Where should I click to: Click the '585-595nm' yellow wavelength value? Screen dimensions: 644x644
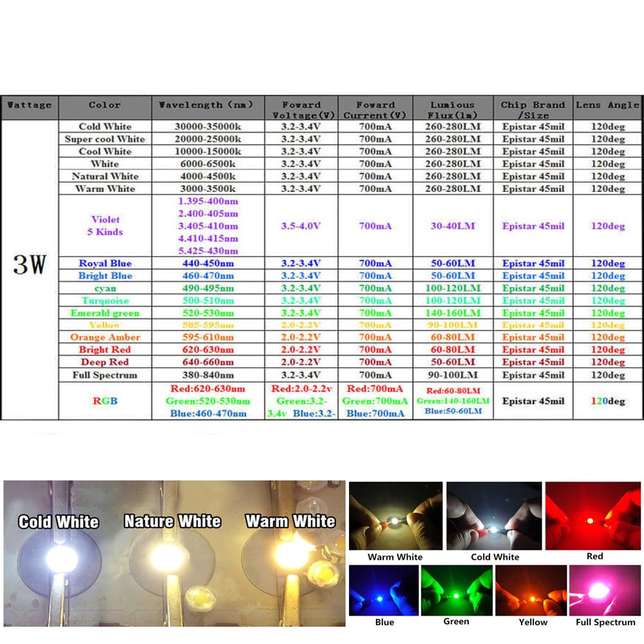coord(208,325)
